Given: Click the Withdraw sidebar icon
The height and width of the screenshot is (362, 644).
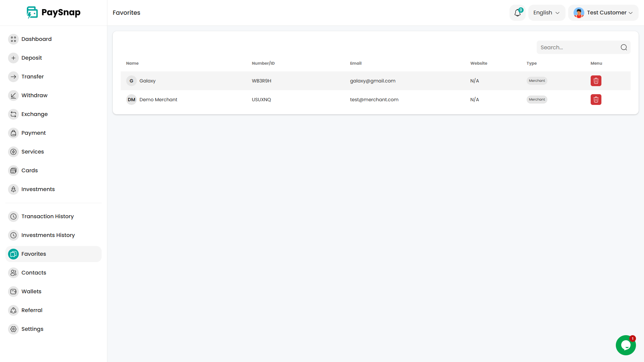Looking at the screenshot, I should point(13,96).
